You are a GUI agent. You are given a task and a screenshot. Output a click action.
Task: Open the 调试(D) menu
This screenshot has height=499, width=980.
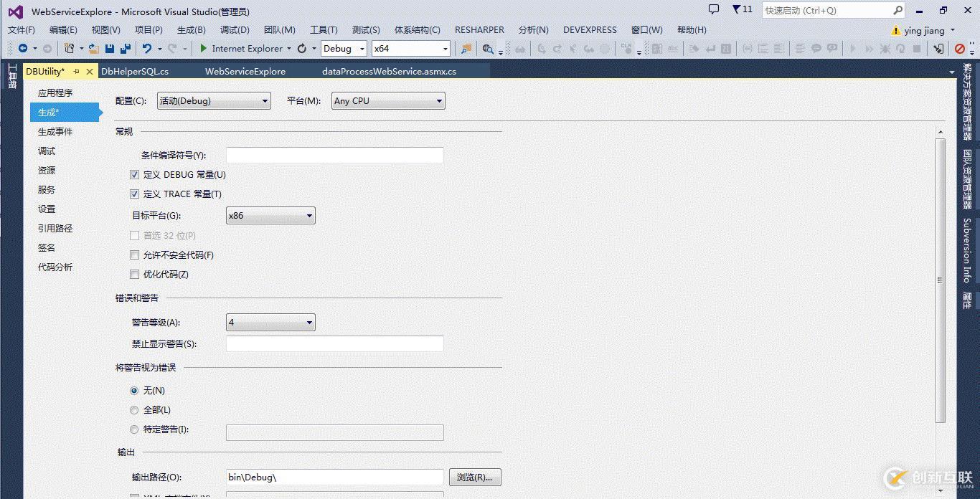coord(235,29)
